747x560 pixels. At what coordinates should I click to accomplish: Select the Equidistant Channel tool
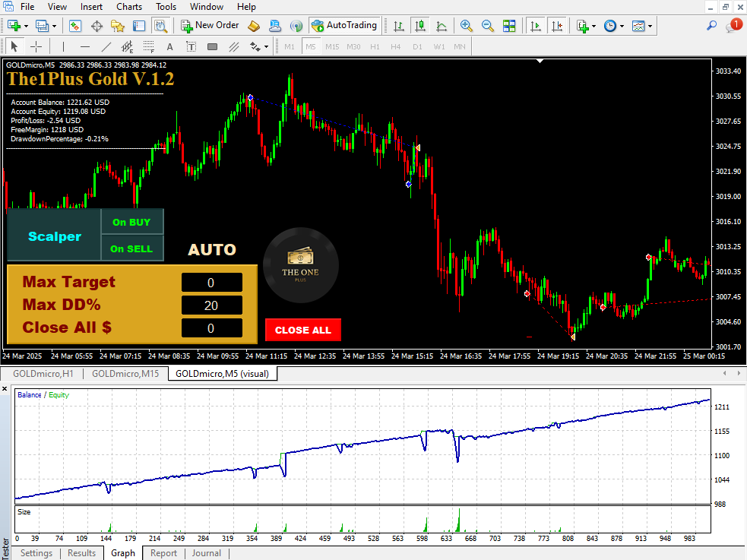[127, 46]
